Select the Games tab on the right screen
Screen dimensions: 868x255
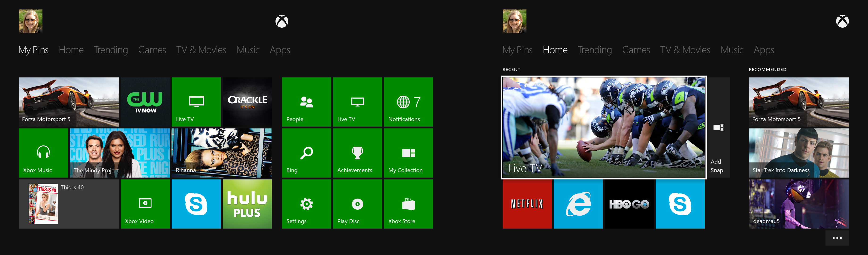pos(635,50)
